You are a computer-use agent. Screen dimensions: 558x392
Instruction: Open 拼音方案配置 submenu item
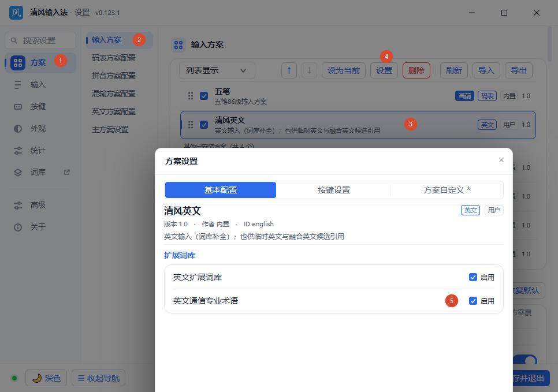tap(114, 76)
